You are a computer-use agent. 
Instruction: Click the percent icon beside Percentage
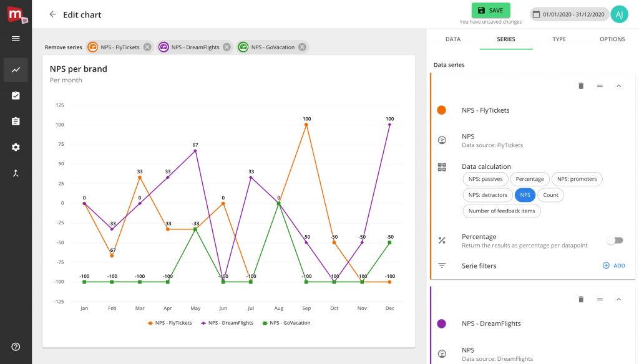[x=442, y=241]
